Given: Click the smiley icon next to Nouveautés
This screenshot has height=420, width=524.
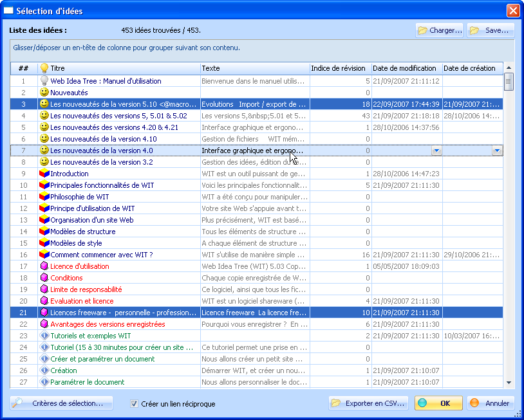Looking at the screenshot, I should pos(44,93).
